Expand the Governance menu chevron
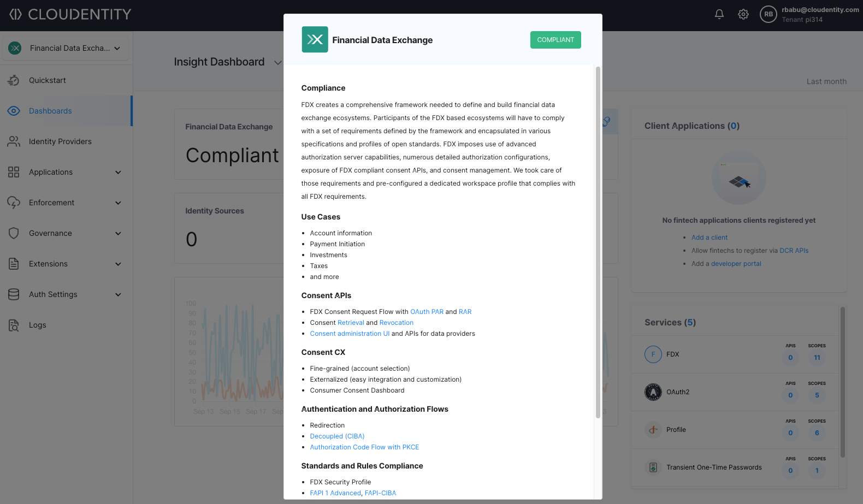 click(x=118, y=234)
